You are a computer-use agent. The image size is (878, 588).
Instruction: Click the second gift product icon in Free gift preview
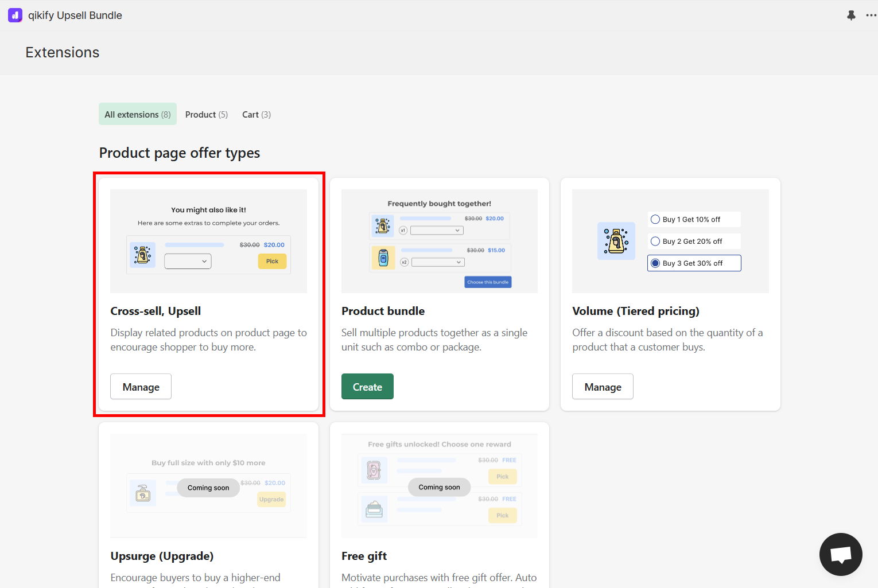point(374,509)
